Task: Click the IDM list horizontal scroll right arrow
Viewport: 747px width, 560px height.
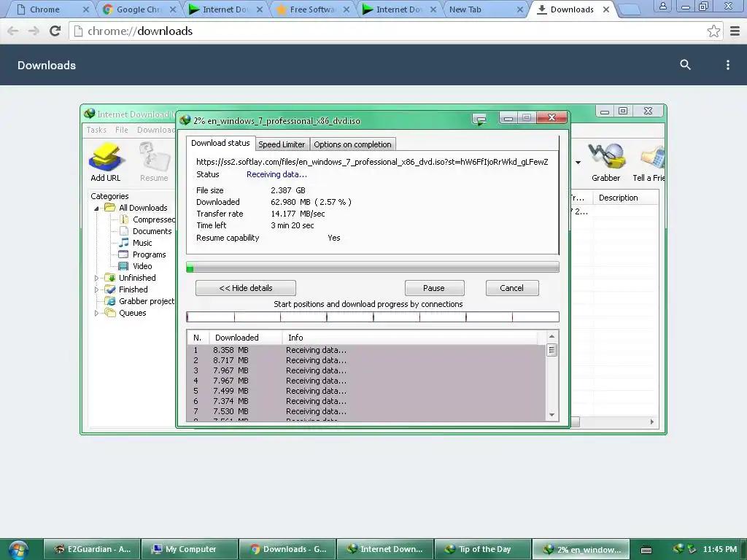Action: click(x=652, y=421)
